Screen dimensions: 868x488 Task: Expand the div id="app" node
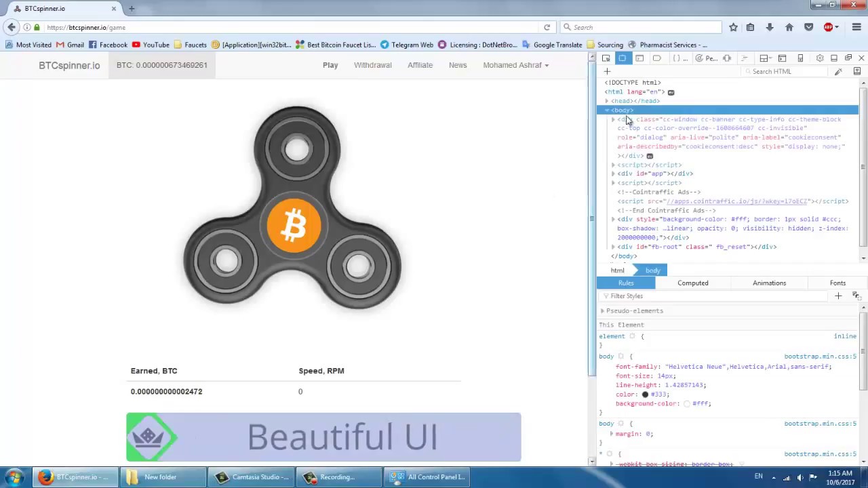coord(613,174)
